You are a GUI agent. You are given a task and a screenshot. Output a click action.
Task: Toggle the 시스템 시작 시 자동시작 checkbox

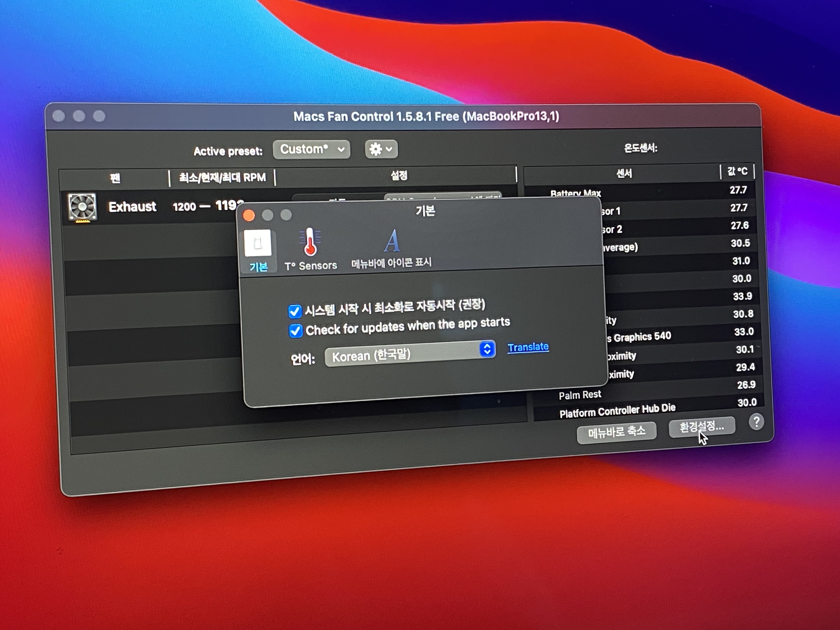295,311
